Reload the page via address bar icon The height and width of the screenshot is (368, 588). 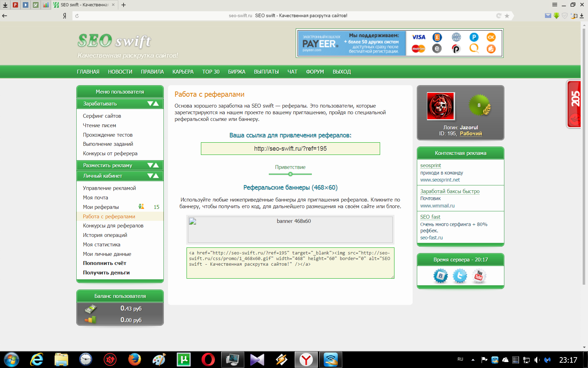[77, 16]
